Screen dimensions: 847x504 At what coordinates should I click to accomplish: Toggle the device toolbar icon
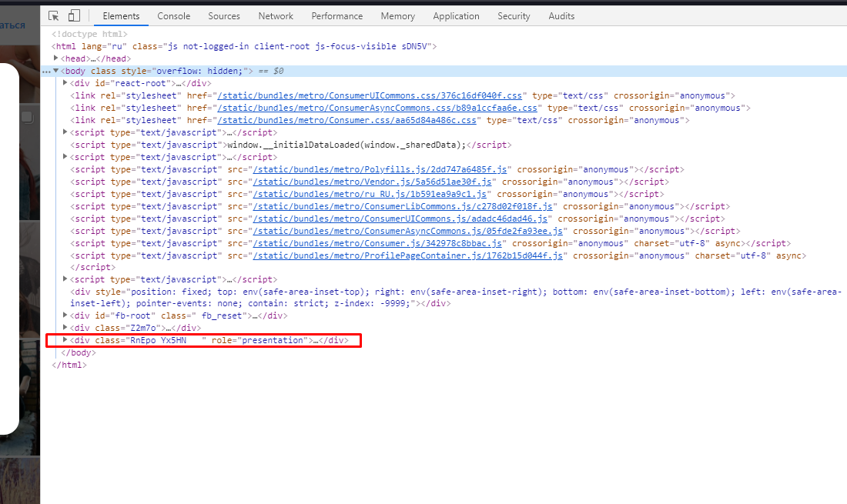(74, 16)
